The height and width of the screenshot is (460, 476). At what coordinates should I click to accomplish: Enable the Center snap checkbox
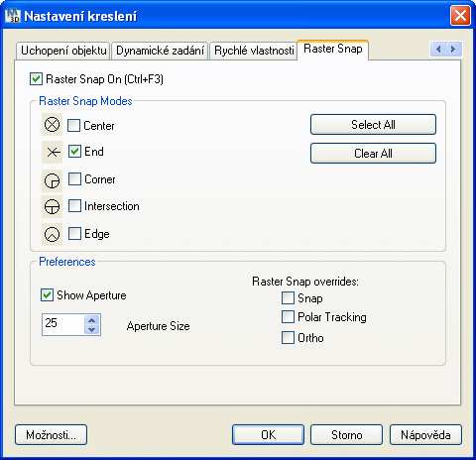click(73, 125)
